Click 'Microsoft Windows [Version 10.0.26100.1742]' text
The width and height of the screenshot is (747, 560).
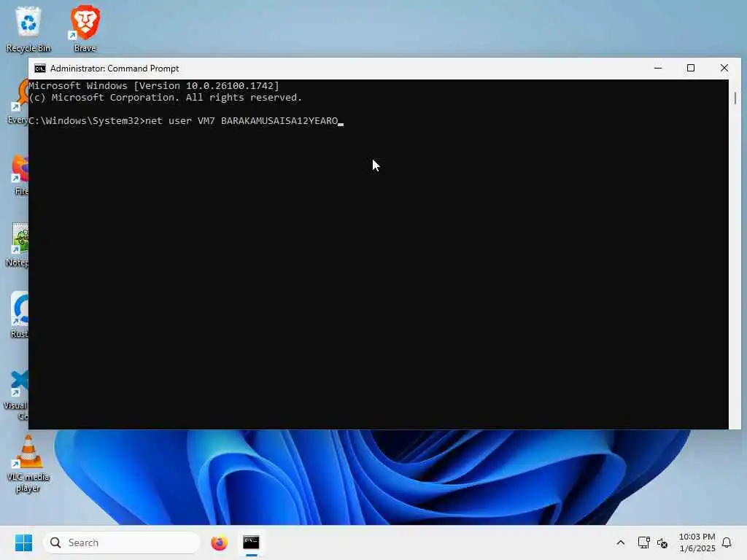(154, 86)
